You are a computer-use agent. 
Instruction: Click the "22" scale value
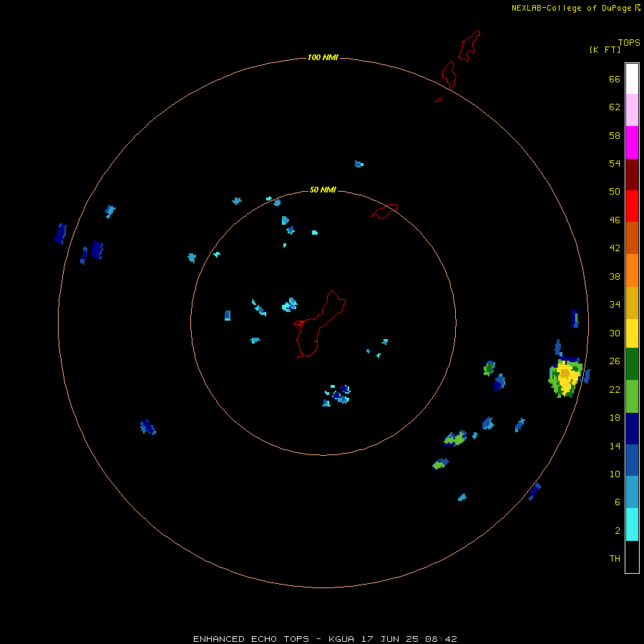tap(615, 390)
